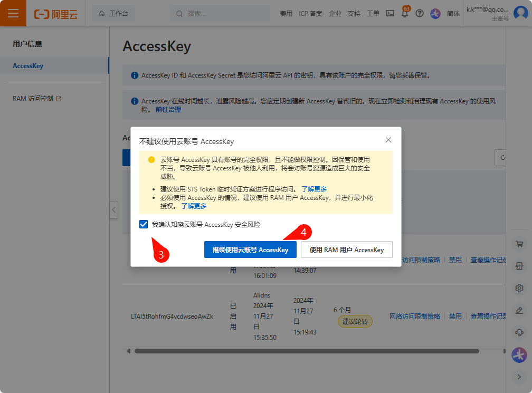Toggle 我确认知晓云账号 AccessKey 安全风险 checkbox
532x393 pixels.
144,224
